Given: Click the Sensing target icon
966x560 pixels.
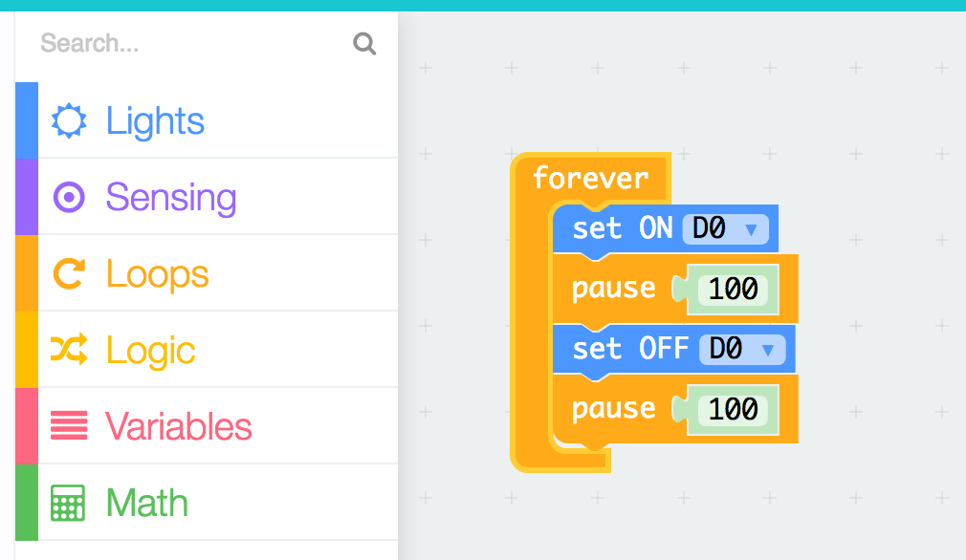Looking at the screenshot, I should [x=69, y=198].
